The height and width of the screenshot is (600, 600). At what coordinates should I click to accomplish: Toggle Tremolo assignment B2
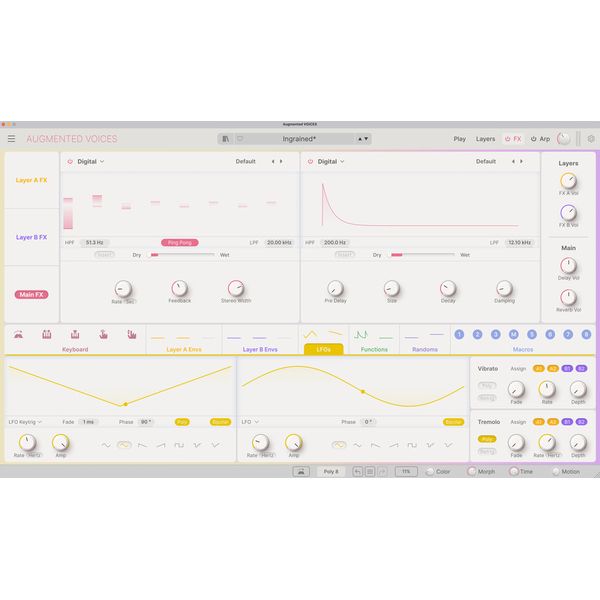coord(581,422)
